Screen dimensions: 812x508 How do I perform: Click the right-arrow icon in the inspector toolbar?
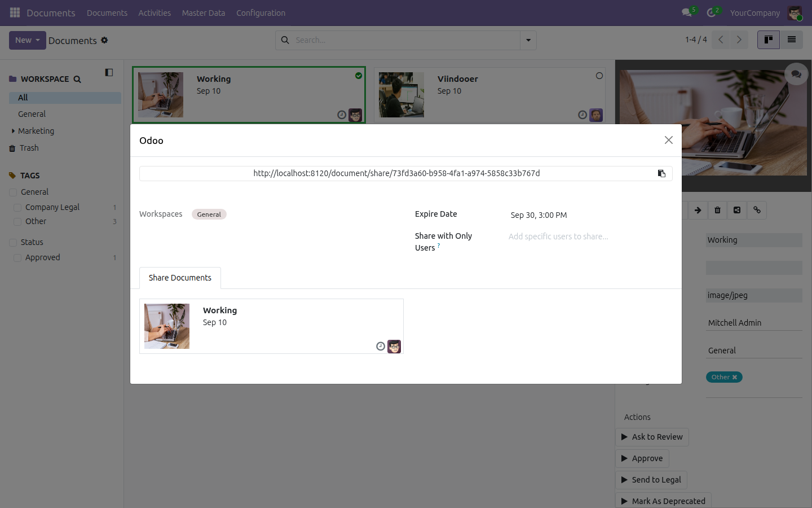[x=698, y=210]
